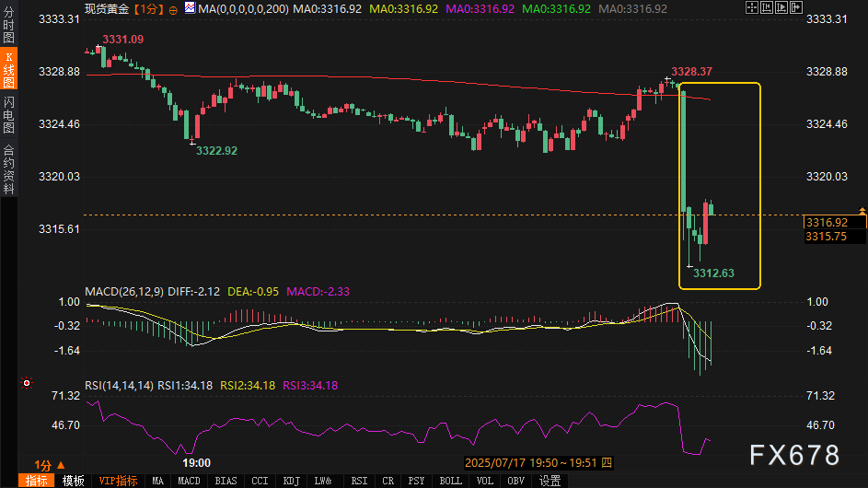
Task: Select the 指标 bottom tab
Action: [37, 481]
